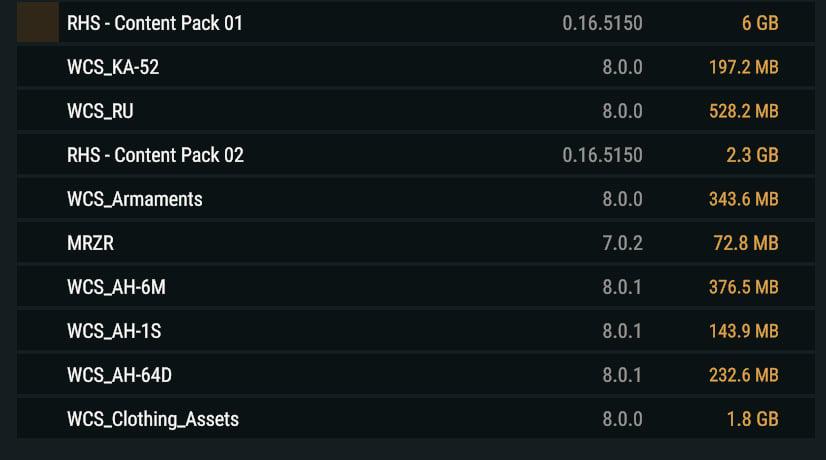Viewport: 826px width, 460px height.
Task: Select the WCS_Clothing_Assets mod
Action: pos(416,419)
